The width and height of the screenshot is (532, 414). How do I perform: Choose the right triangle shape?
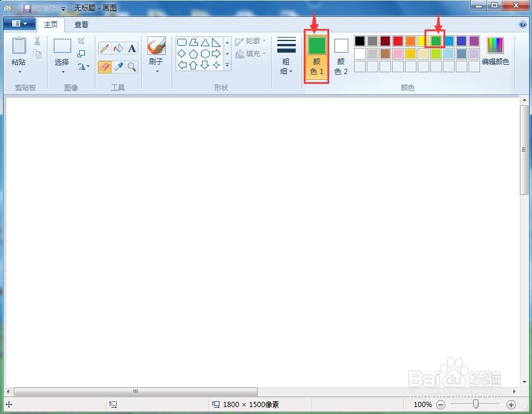click(x=216, y=42)
